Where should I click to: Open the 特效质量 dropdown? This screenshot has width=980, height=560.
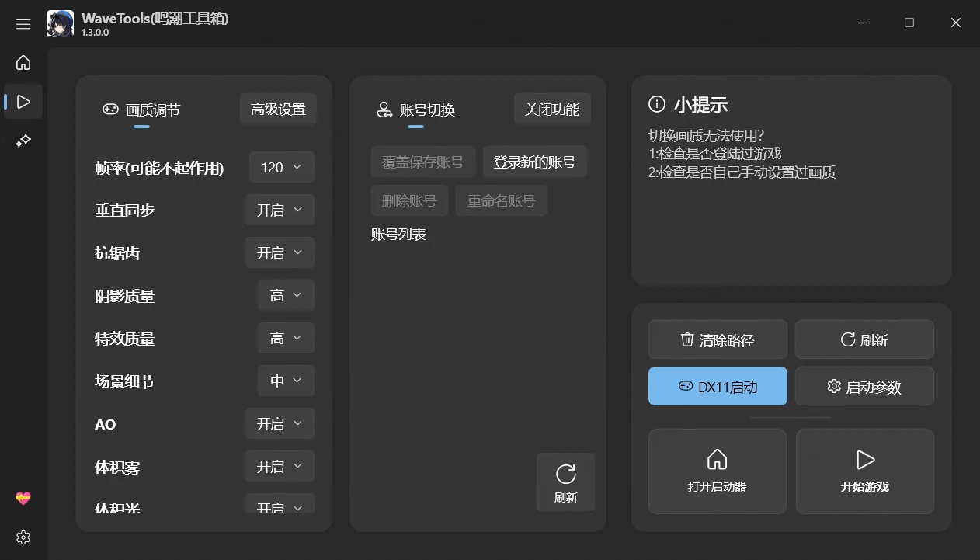click(286, 338)
